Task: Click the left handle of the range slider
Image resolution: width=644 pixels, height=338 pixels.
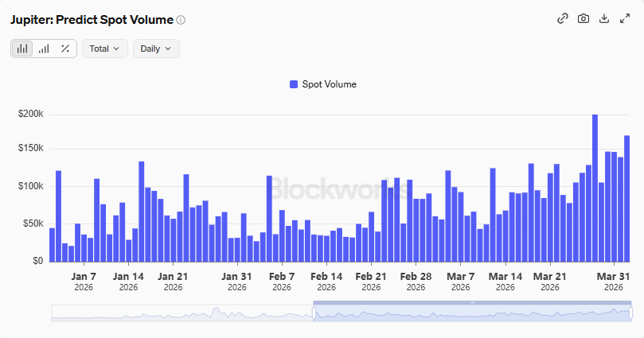Action: [x=314, y=313]
